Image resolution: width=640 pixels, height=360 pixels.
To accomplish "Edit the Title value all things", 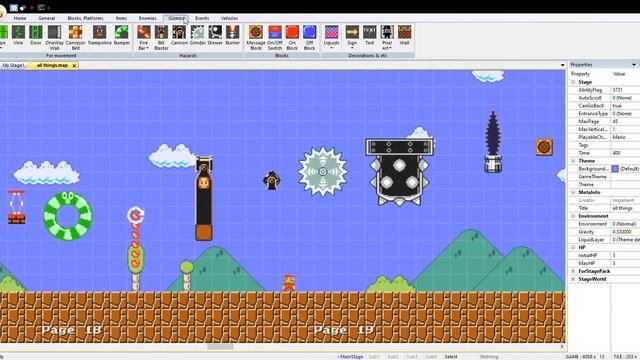I will coord(625,208).
